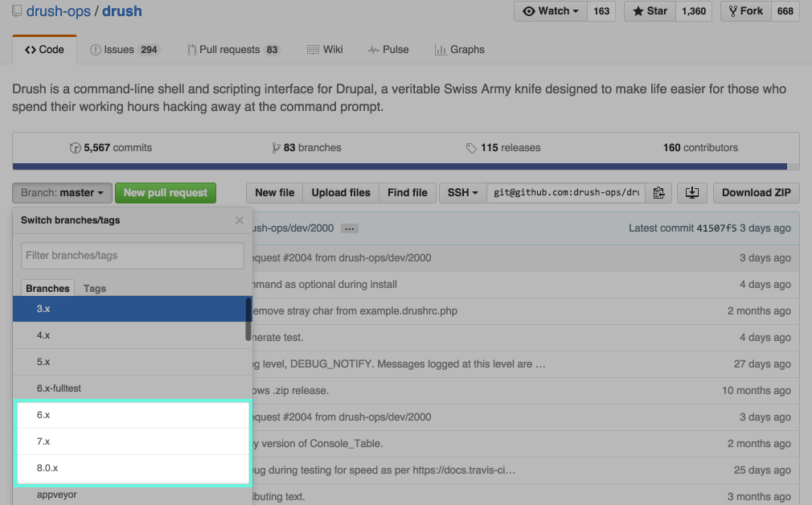Image resolution: width=812 pixels, height=505 pixels.
Task: Expand the commit message ellipsis
Action: coord(350,228)
